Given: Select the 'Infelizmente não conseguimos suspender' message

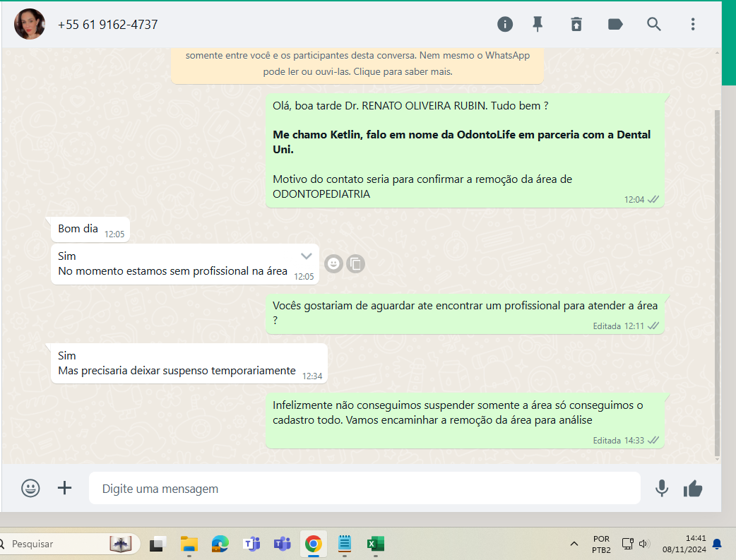Looking at the screenshot, I should [x=465, y=421].
